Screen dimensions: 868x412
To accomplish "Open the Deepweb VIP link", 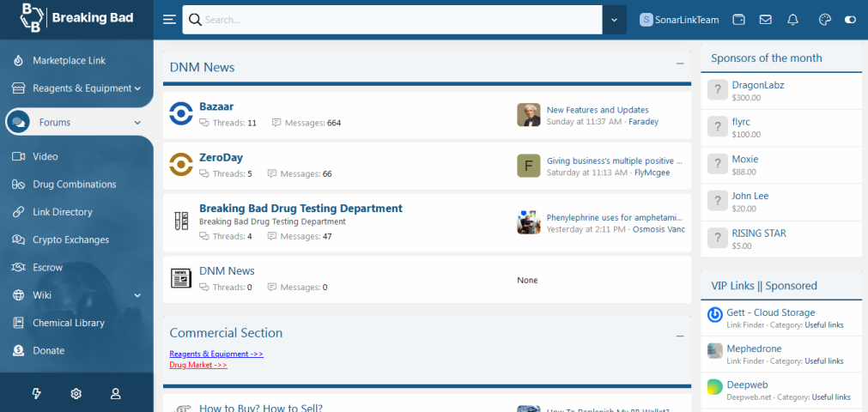I will pos(747,385).
